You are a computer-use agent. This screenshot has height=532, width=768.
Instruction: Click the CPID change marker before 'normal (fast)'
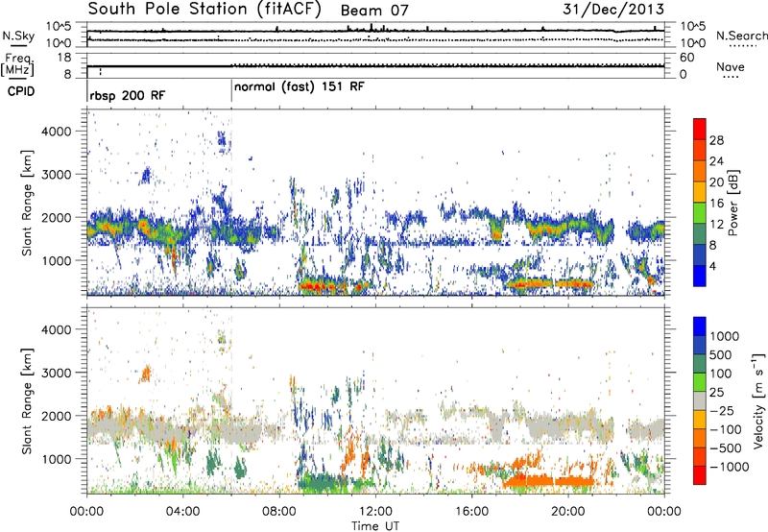[231, 91]
